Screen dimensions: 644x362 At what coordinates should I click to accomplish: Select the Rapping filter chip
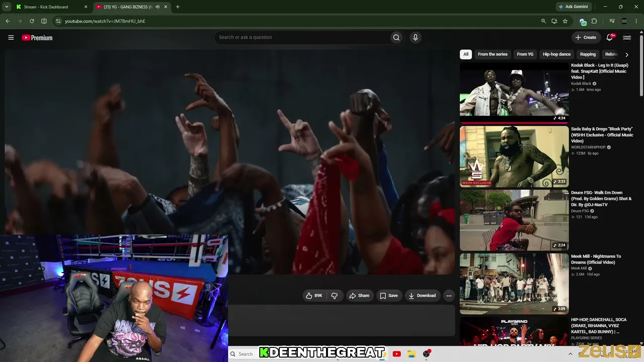pos(588,54)
